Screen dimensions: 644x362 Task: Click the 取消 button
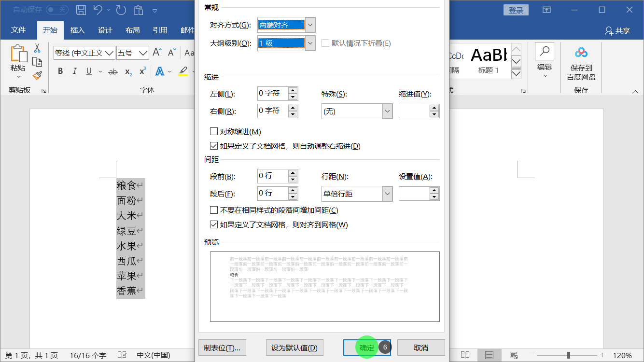(x=421, y=348)
